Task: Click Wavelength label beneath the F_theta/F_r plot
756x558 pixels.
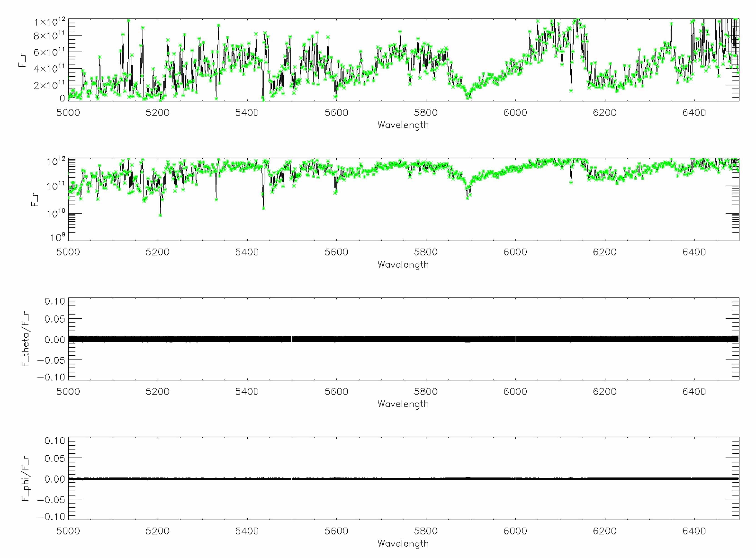Action: (x=403, y=404)
